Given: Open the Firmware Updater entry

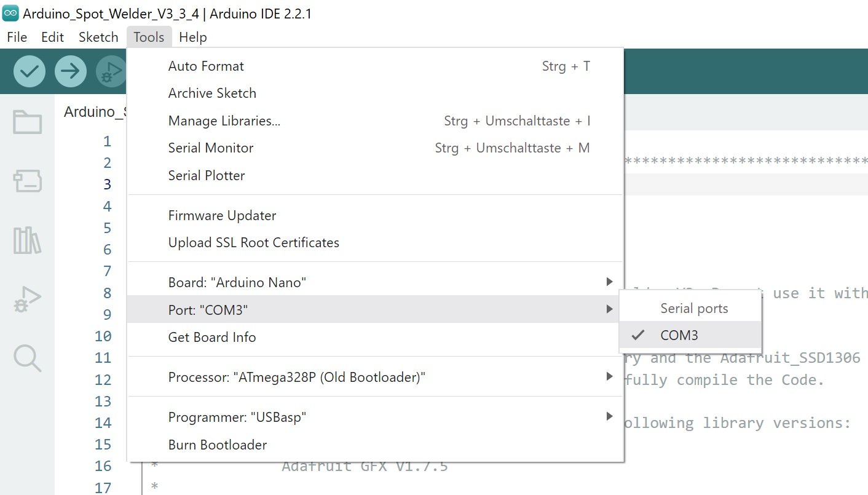Looking at the screenshot, I should (x=375, y=216).
